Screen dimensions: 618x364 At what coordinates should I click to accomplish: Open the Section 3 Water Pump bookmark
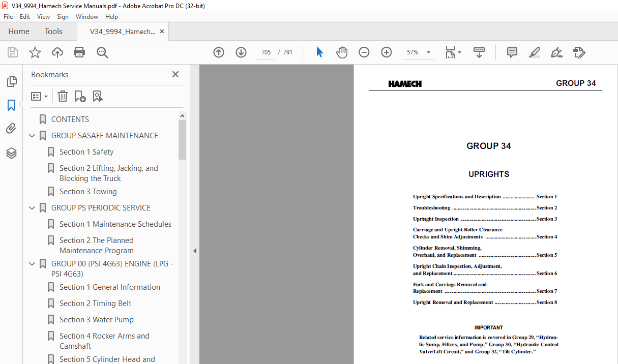(x=97, y=320)
